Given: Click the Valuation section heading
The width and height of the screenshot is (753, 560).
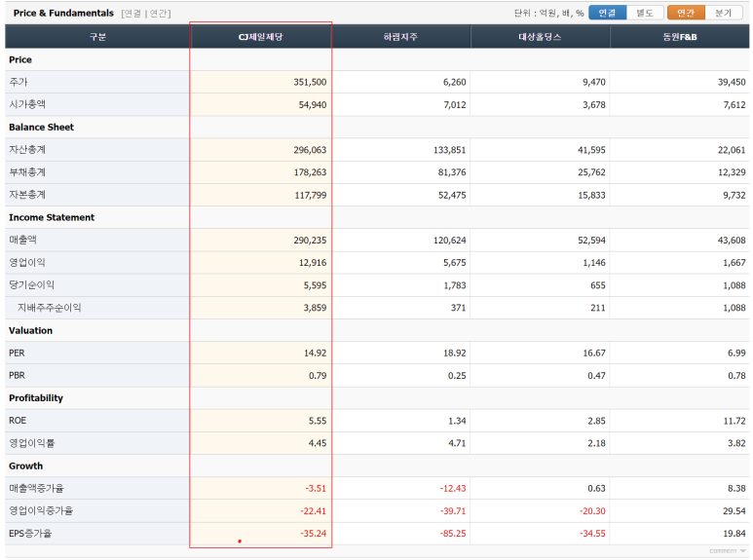Looking at the screenshot, I should (x=31, y=330).
